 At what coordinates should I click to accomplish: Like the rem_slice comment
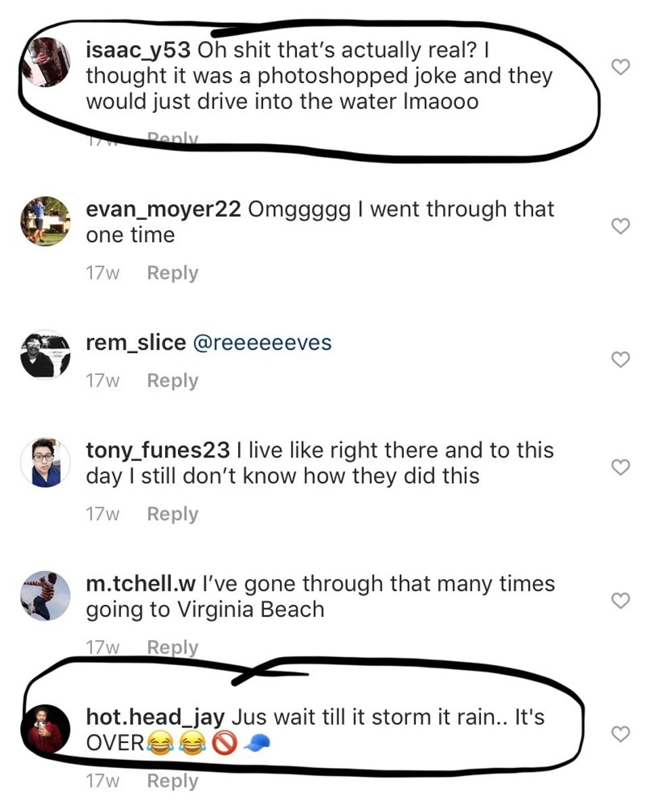point(620,360)
